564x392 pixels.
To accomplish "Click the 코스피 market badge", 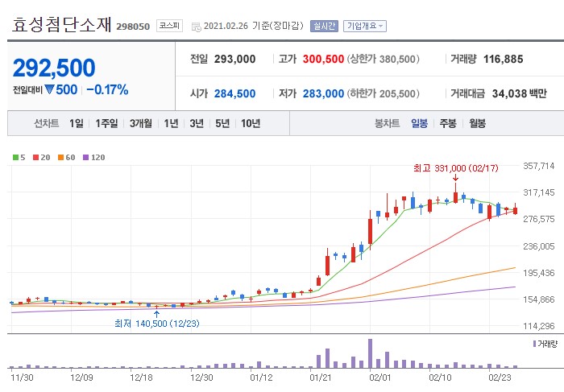I will click(169, 26).
